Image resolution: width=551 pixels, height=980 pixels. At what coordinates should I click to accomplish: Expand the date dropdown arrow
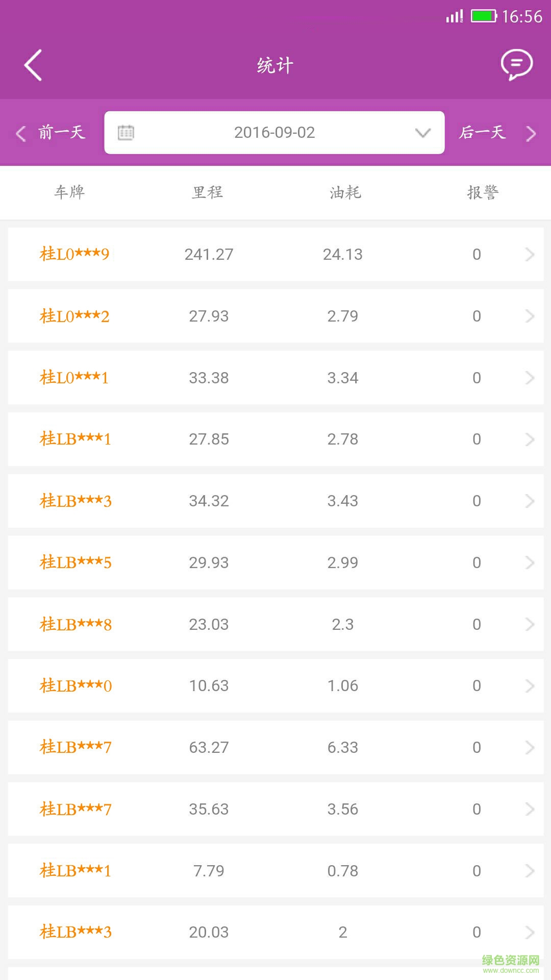pyautogui.click(x=423, y=133)
